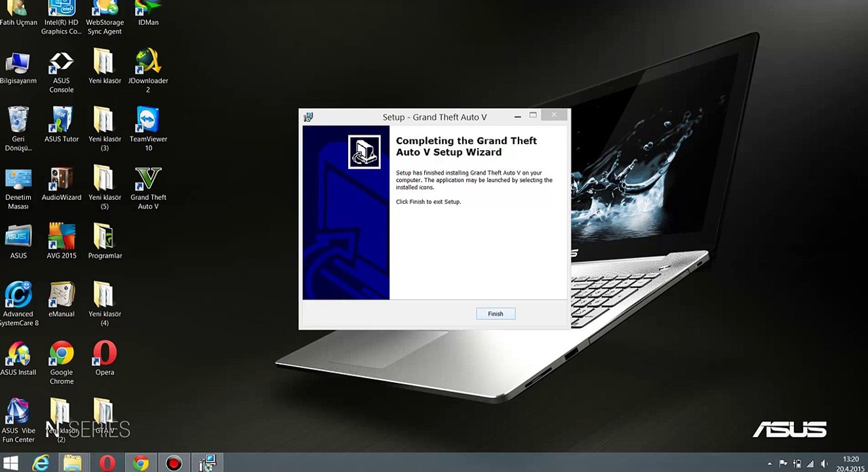
Task: Select the WebStorage Sync Agent shortcut
Action: (x=105, y=18)
